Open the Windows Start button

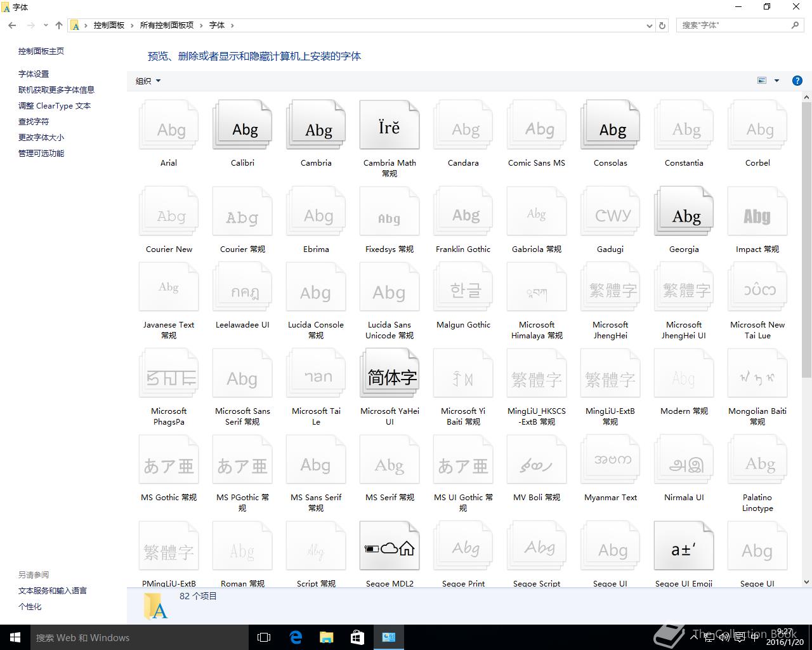[x=15, y=637]
